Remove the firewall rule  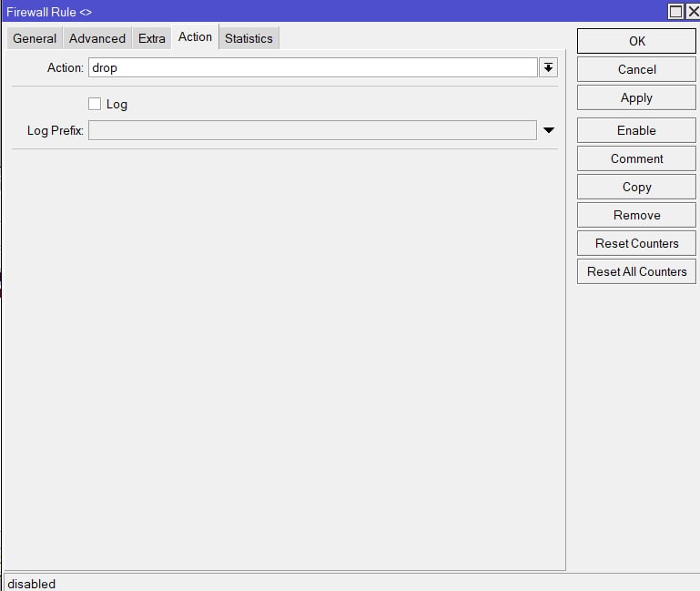636,215
